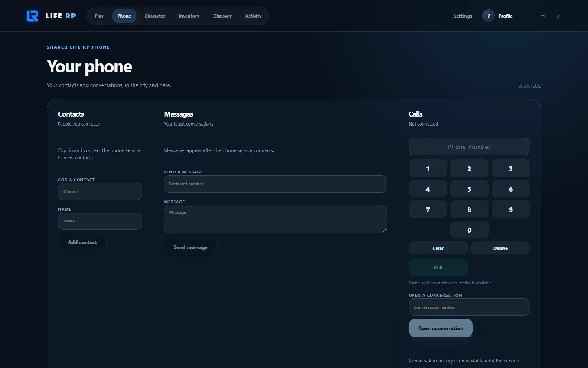Tap keypad digit 5
Viewport: 588px width, 368px height.
pyautogui.click(x=469, y=189)
